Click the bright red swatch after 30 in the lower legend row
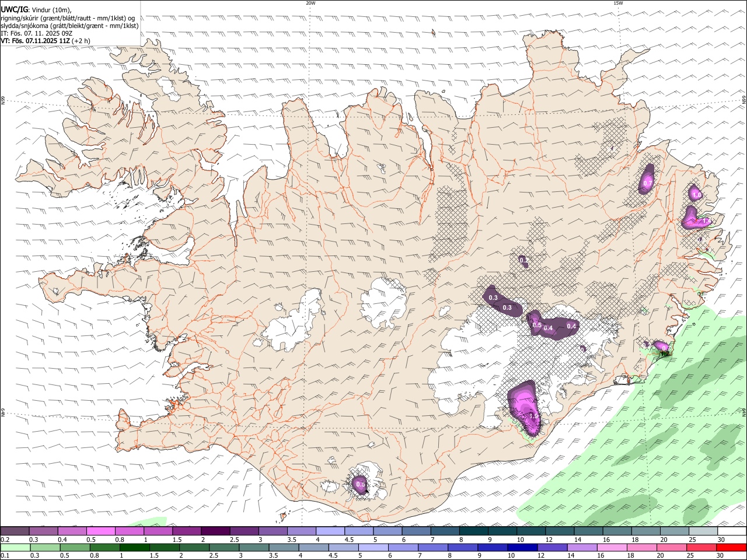The image size is (747, 560). [x=732, y=547]
